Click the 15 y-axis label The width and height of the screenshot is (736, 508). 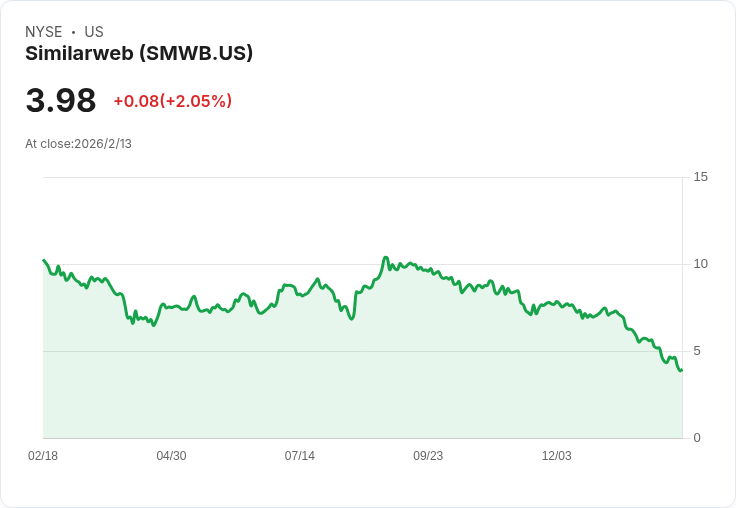coord(700,177)
